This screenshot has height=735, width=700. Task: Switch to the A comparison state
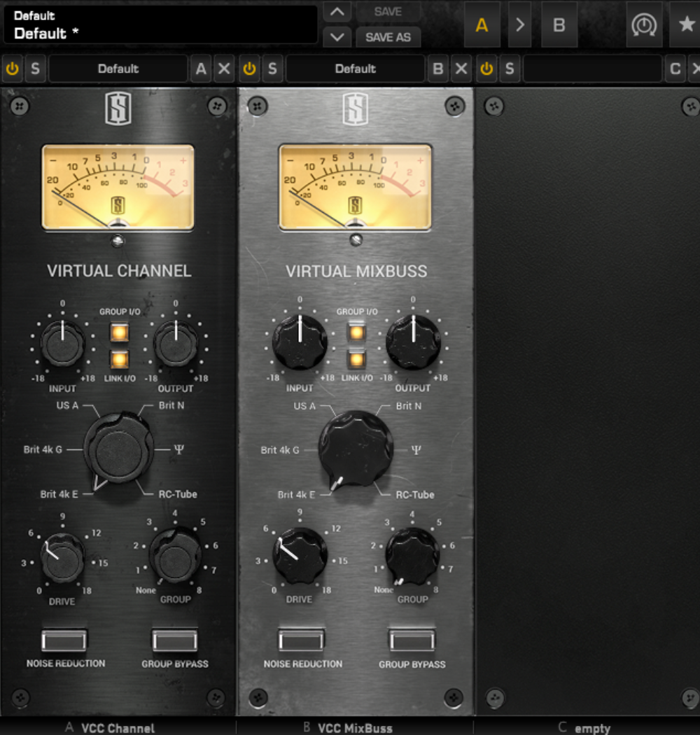[482, 24]
